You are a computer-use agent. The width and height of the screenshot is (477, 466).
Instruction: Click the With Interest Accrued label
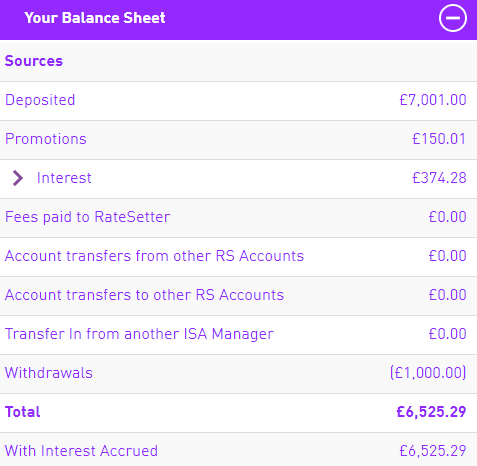(x=81, y=451)
